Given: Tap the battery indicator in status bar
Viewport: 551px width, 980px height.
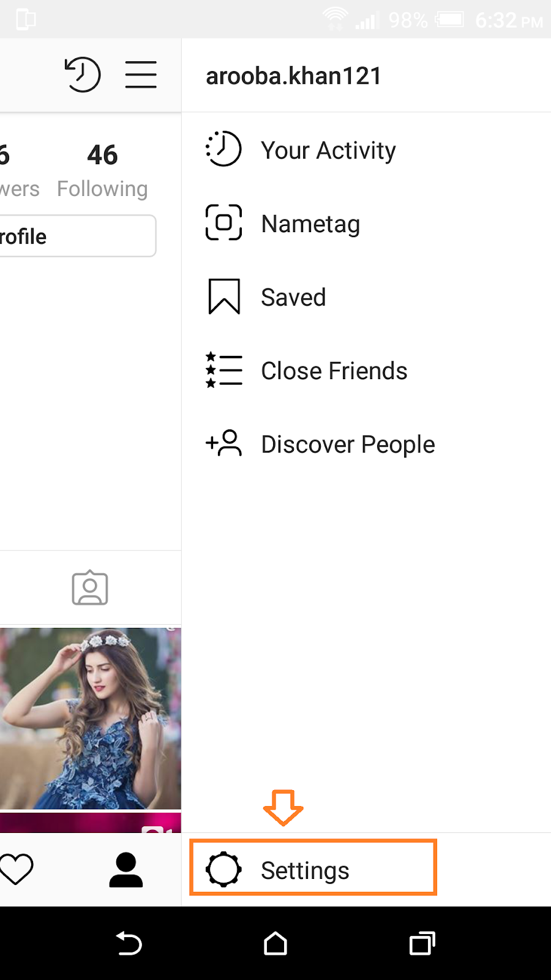Looking at the screenshot, I should tap(450, 20).
